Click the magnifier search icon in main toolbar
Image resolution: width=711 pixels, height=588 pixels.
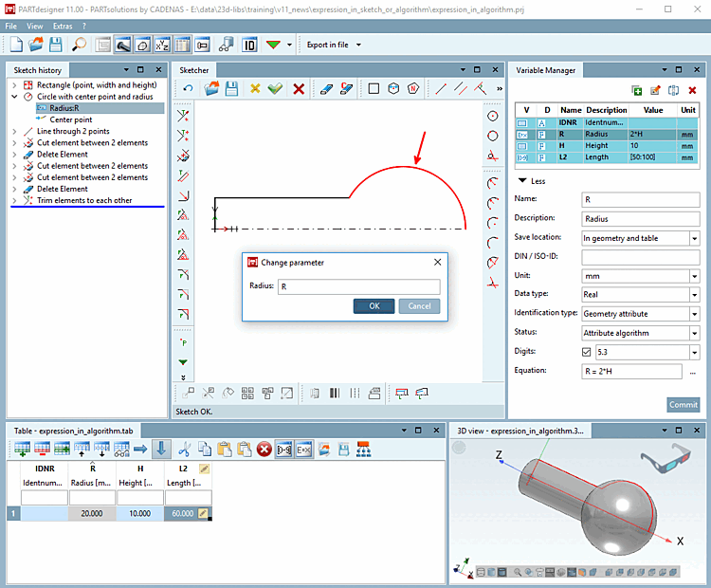pos(79,45)
